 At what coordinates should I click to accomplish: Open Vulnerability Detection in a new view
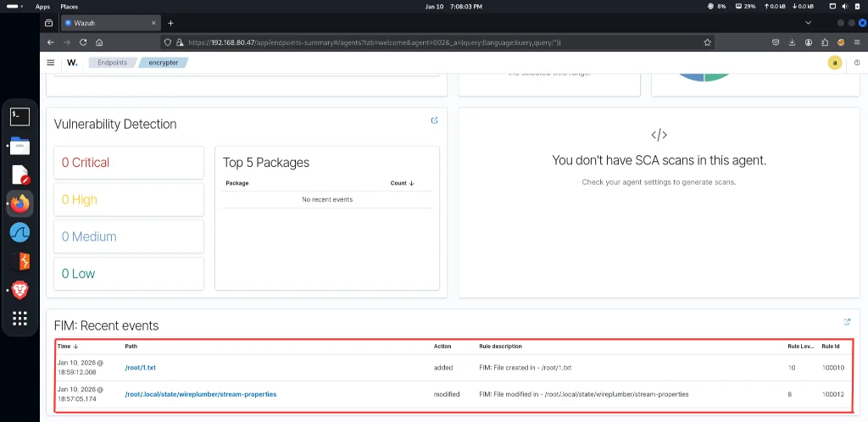pos(435,120)
